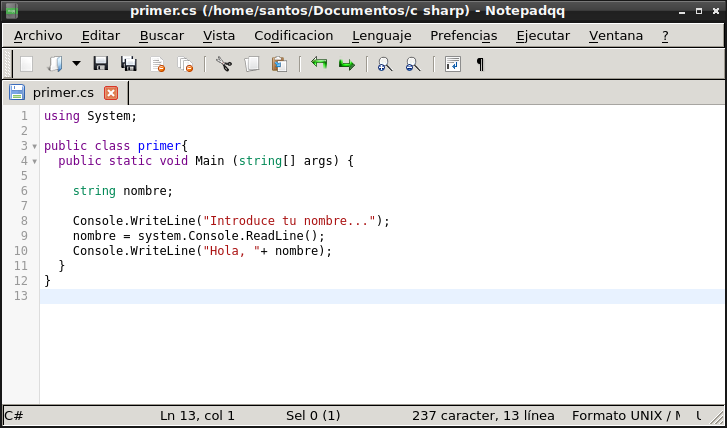Minimize the Notepadqq window
Viewport: 727px width, 428px height.
pyautogui.click(x=683, y=11)
